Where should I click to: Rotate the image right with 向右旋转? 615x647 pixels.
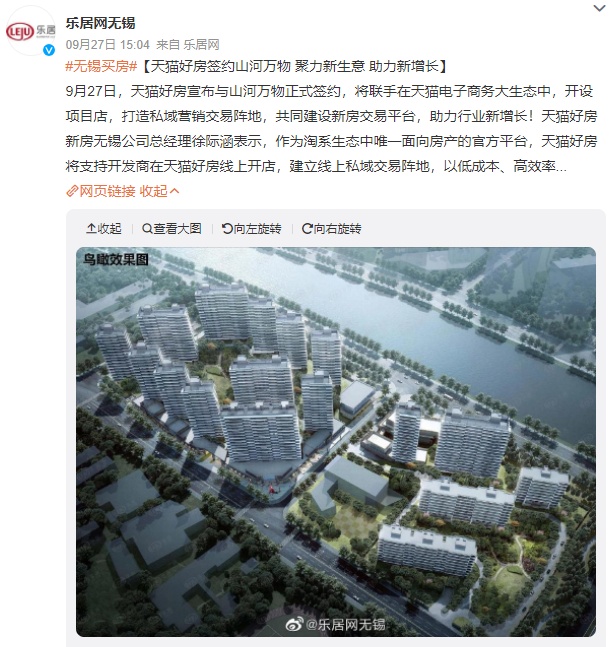tap(331, 229)
